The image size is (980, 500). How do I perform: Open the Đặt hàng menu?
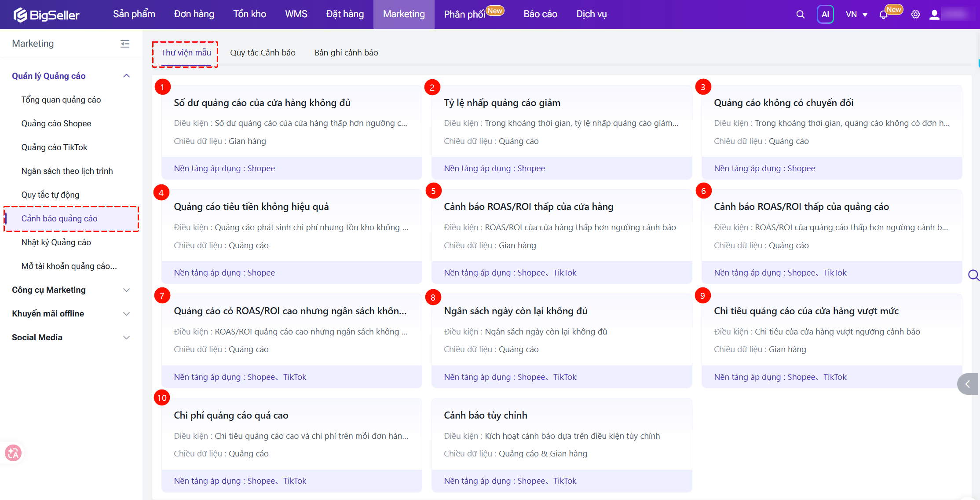(x=345, y=14)
